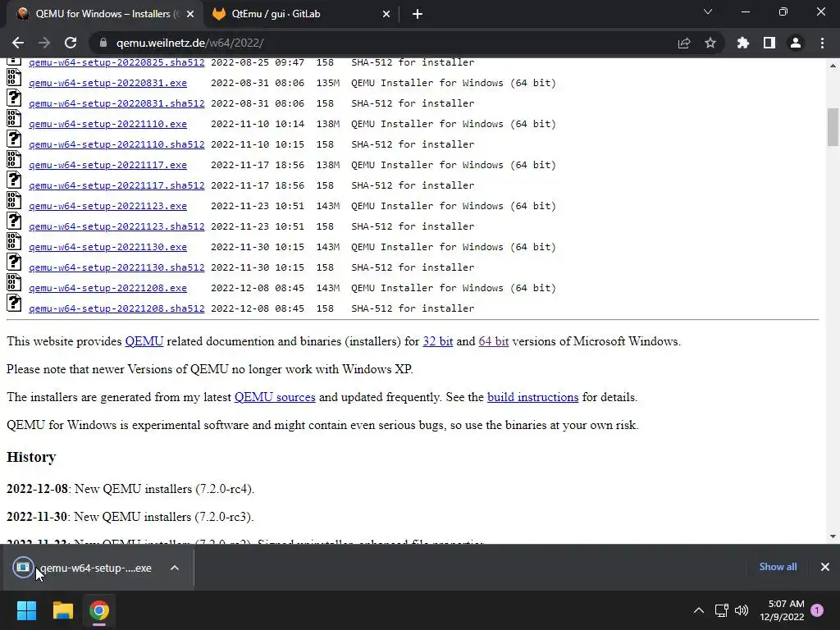840x630 pixels.
Task: Open File Explorer from taskbar
Action: click(62, 610)
